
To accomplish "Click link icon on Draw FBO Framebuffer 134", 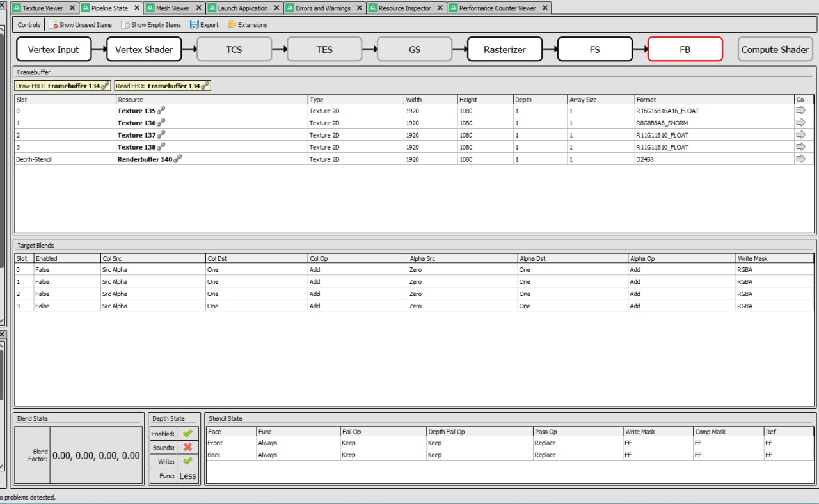I will tap(106, 86).
